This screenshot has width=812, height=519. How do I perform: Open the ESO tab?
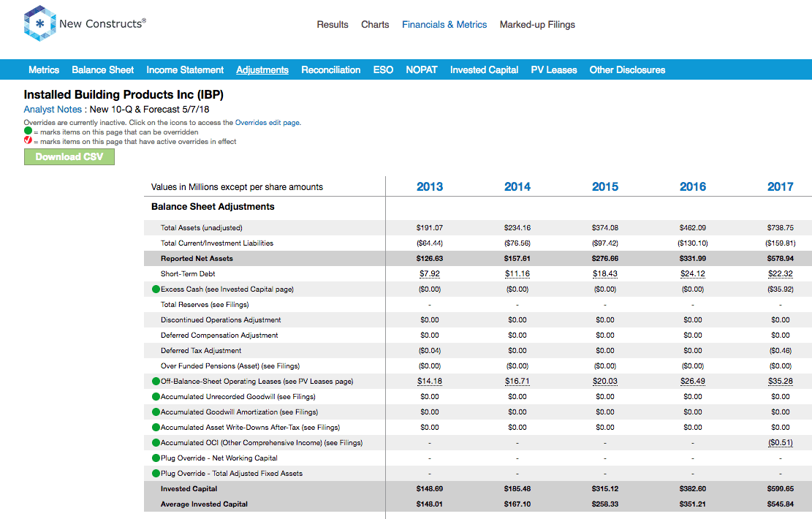tap(383, 70)
